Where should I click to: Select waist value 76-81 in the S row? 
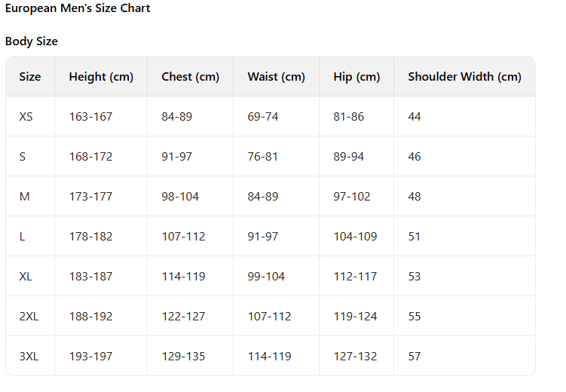(x=263, y=157)
